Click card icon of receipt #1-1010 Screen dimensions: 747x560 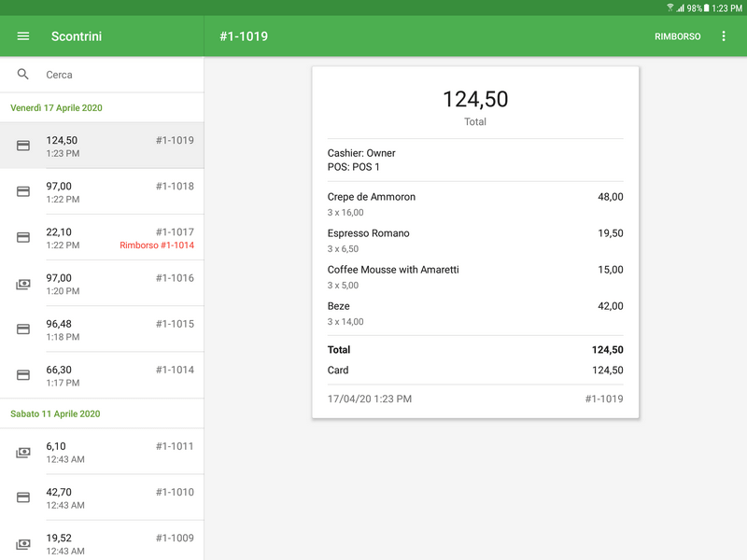click(23, 497)
